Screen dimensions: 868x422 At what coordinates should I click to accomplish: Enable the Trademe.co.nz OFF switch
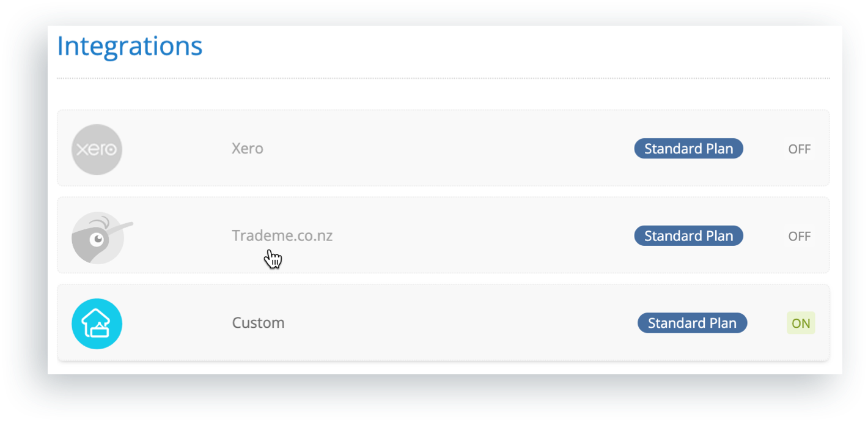click(799, 235)
